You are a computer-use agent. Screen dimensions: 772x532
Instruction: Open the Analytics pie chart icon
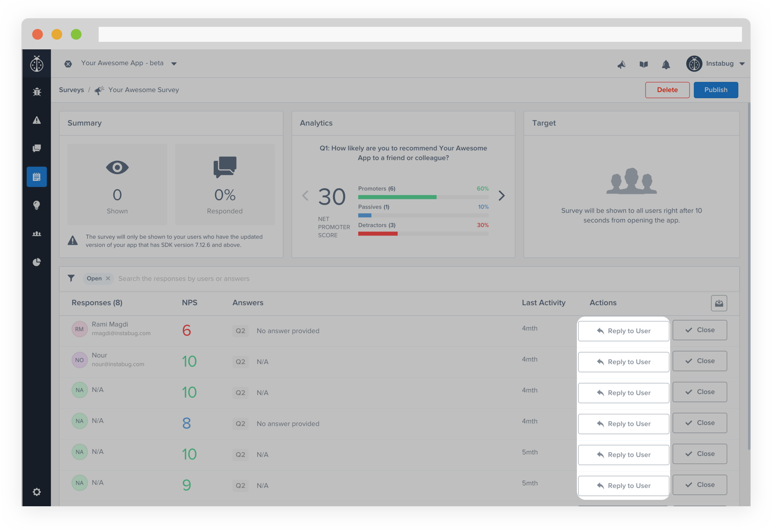pyautogui.click(x=37, y=262)
